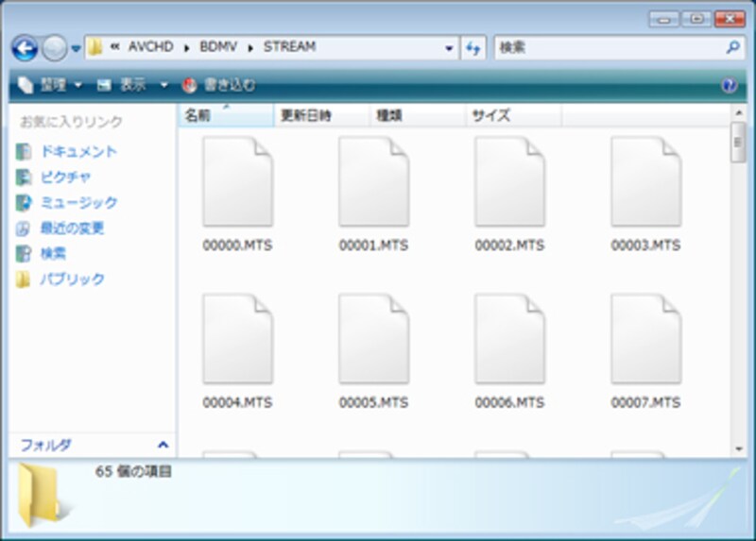This screenshot has height=541, width=756.
Task: Open the 00000.MTS file icon
Action: point(237,182)
